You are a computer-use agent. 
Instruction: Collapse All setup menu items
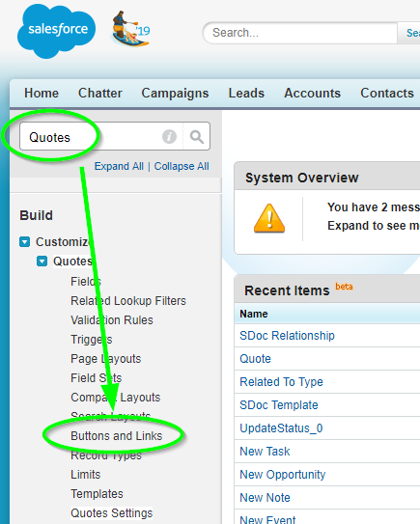182,166
